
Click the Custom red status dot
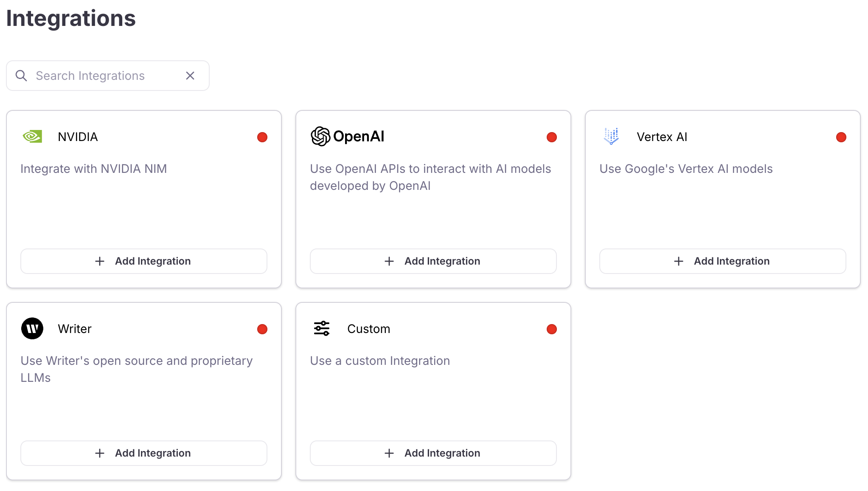pyautogui.click(x=552, y=329)
